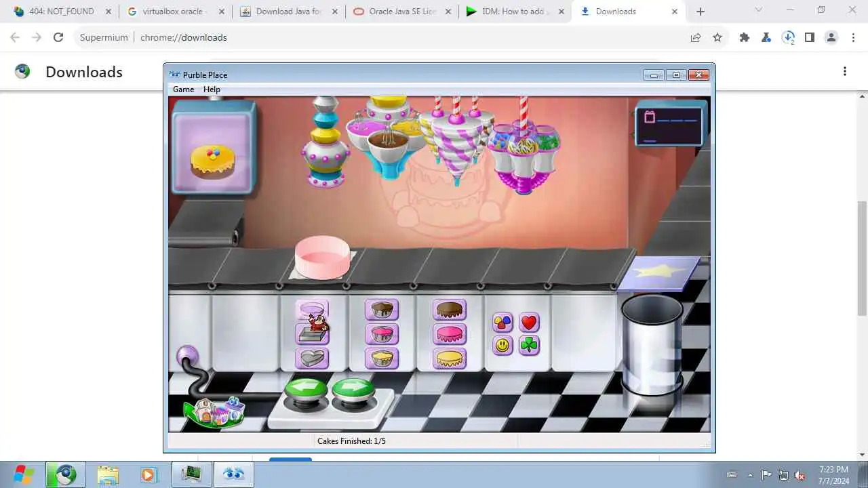
Task: Pick the chocolate icing button
Action: tap(450, 310)
